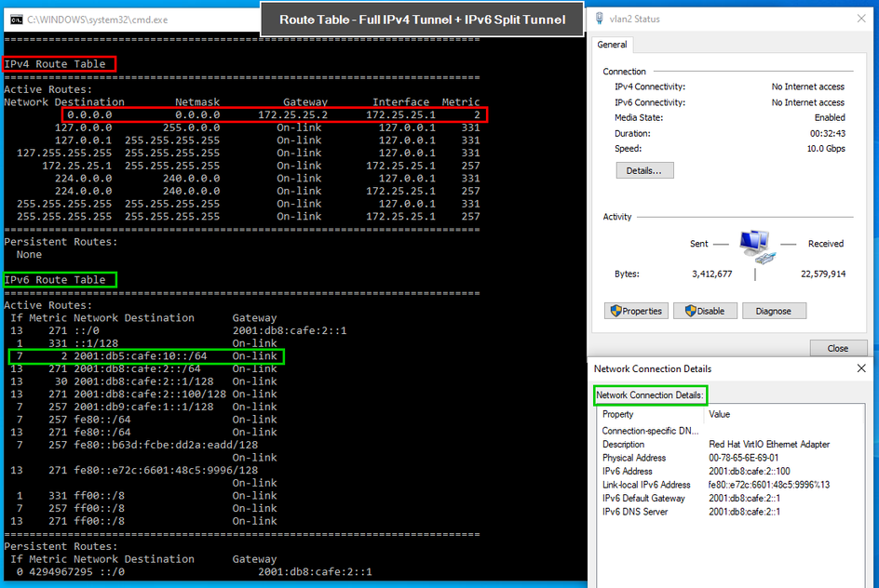This screenshot has height=588, width=879.
Task: Click the Speed value 10.0 Gbps
Action: coord(826,149)
